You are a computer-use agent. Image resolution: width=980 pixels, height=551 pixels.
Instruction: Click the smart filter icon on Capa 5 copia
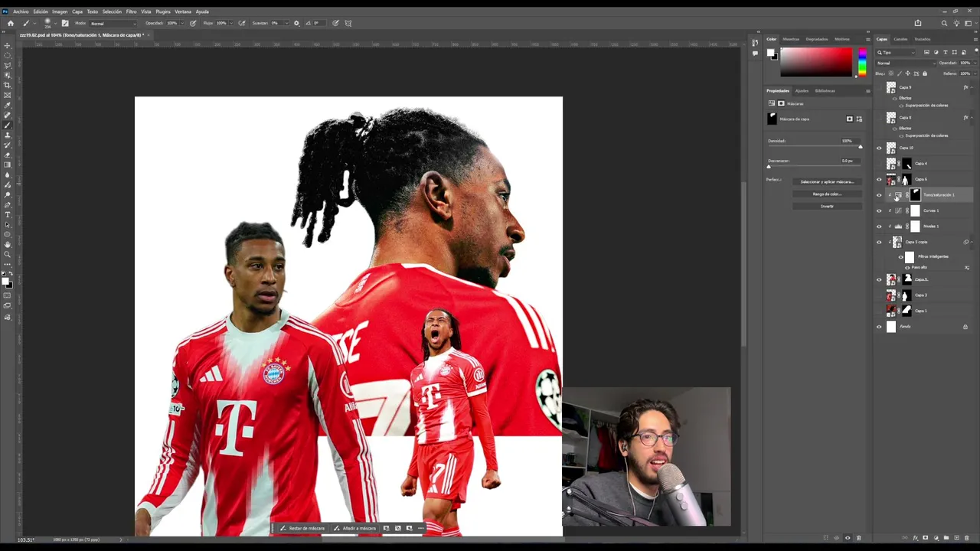point(966,242)
